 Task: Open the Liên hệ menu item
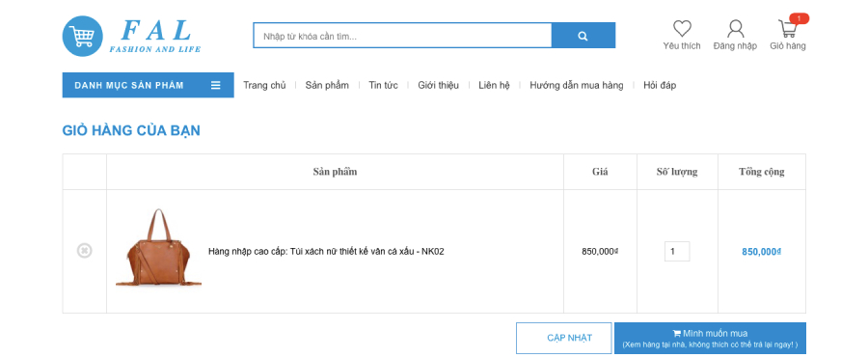tap(494, 85)
